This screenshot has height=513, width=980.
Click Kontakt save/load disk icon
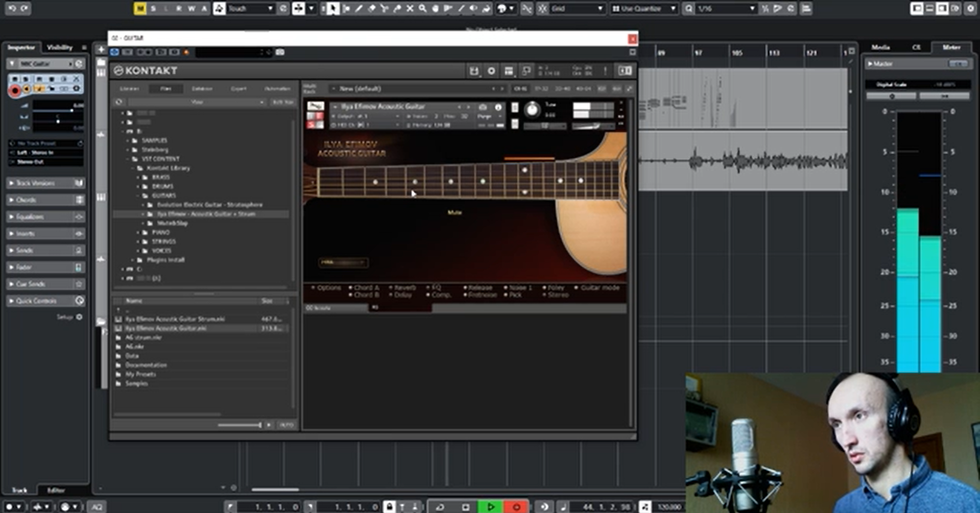[474, 71]
